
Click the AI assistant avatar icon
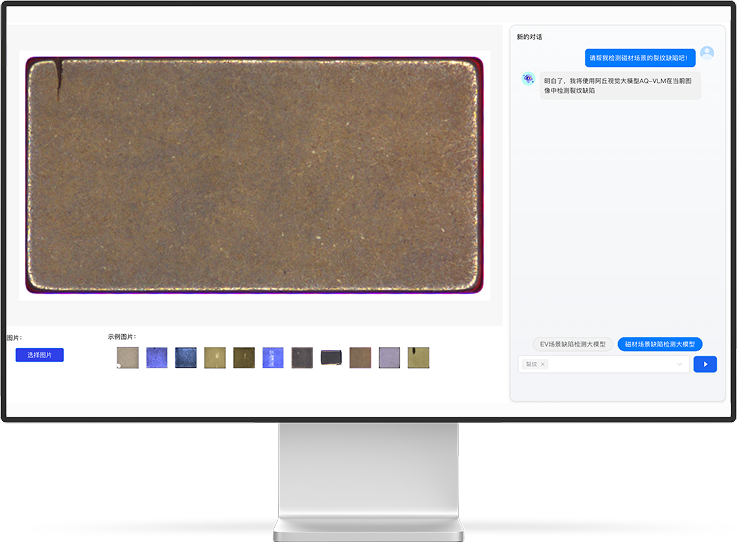coord(528,78)
